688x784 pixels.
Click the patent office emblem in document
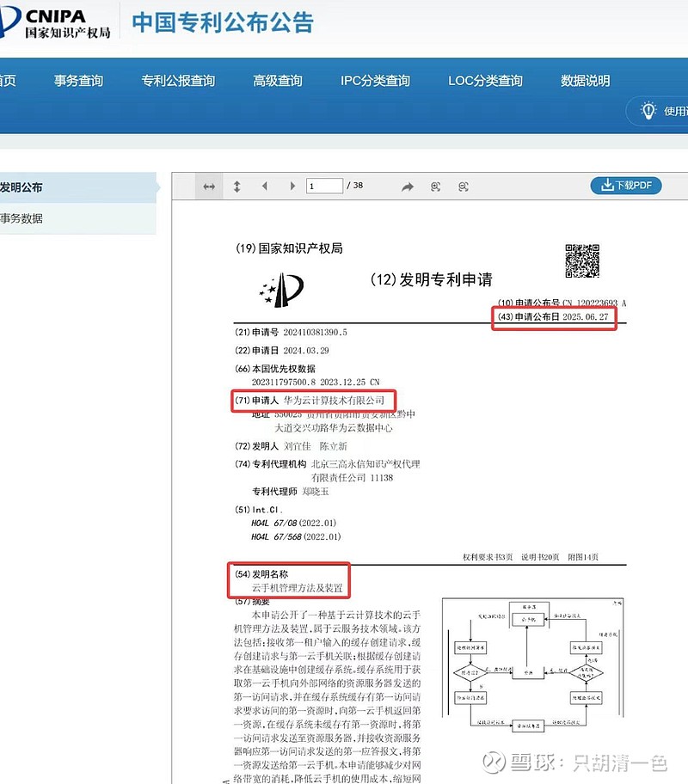(282, 290)
